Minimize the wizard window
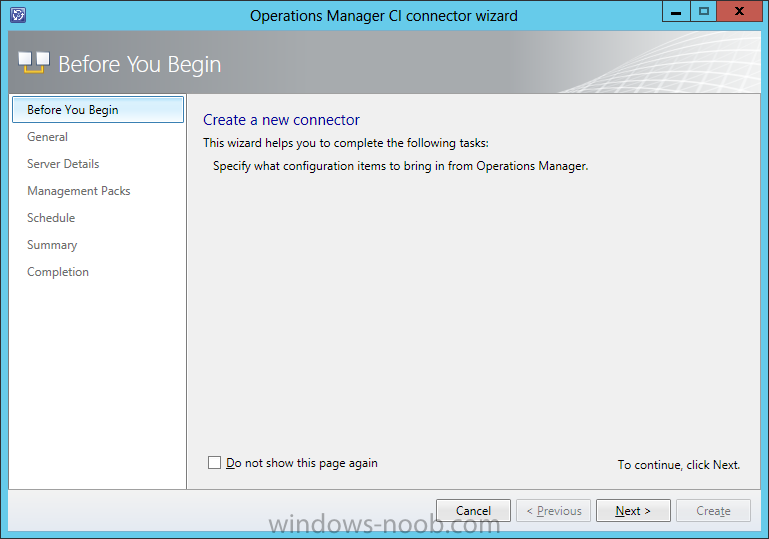Image resolution: width=769 pixels, height=539 pixels. tap(676, 11)
